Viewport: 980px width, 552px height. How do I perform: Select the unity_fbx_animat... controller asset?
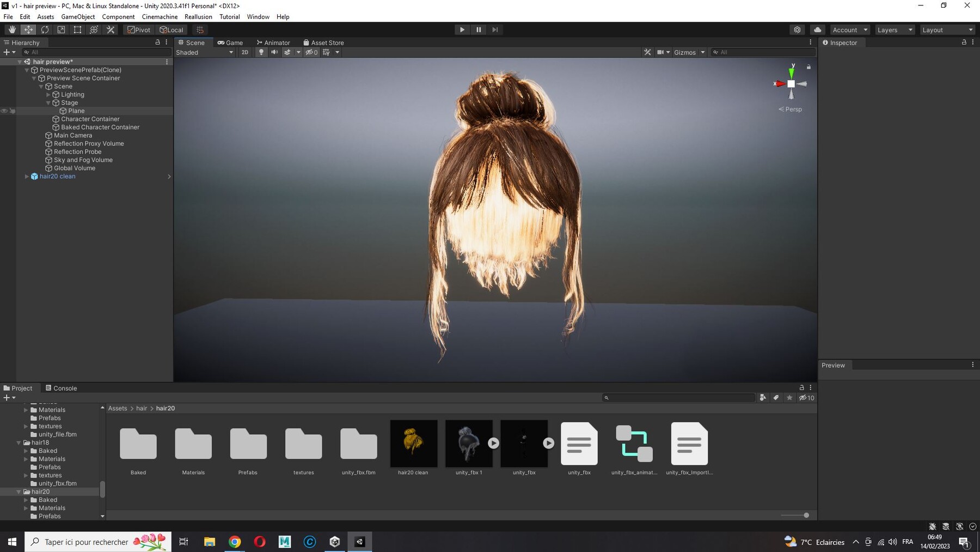point(634,444)
